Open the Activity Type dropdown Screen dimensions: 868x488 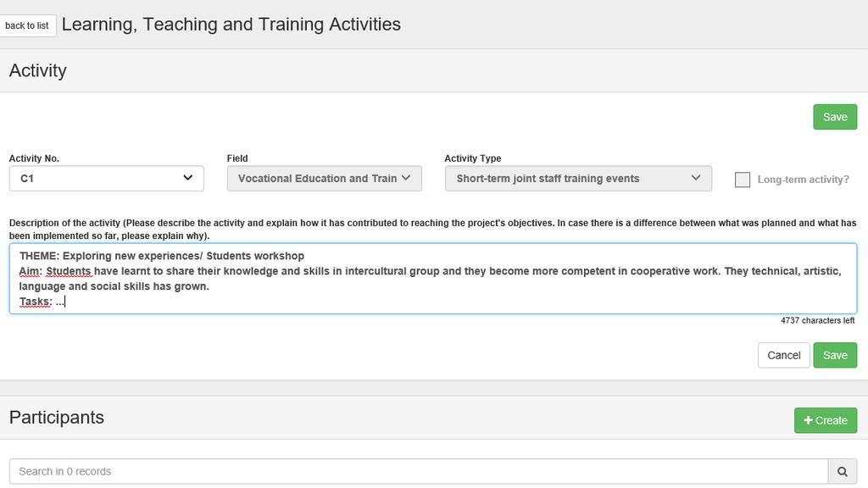click(x=578, y=178)
